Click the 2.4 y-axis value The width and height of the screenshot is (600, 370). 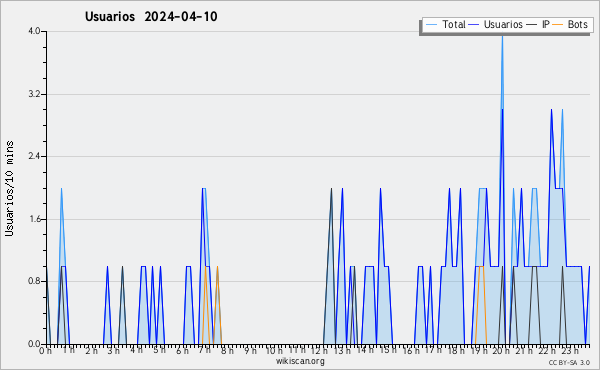34,156
